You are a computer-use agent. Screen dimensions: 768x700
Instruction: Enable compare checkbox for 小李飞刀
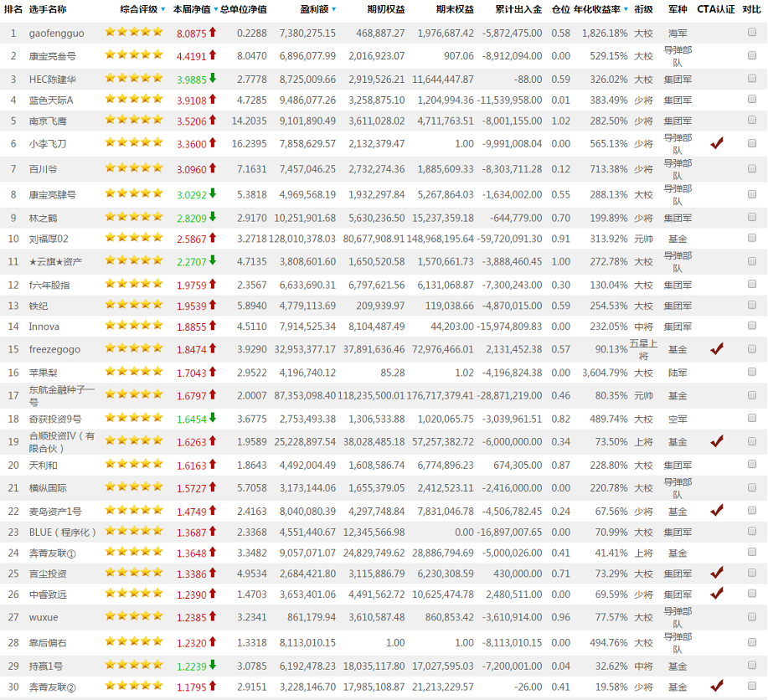pyautogui.click(x=752, y=143)
